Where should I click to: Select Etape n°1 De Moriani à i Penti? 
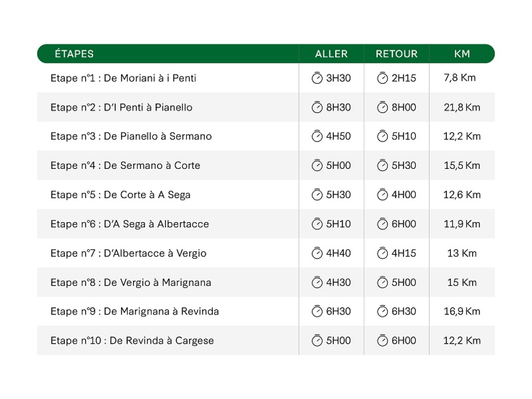point(123,78)
